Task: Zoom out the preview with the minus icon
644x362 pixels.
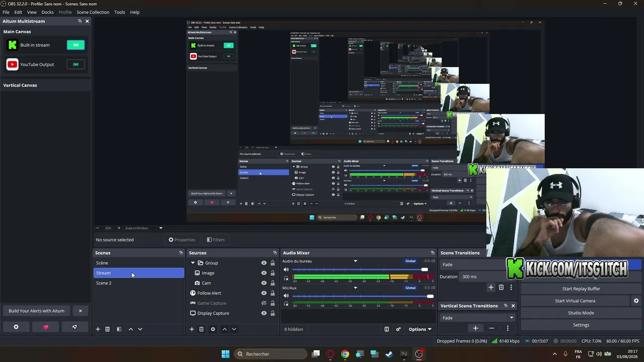Action: click(x=98, y=228)
